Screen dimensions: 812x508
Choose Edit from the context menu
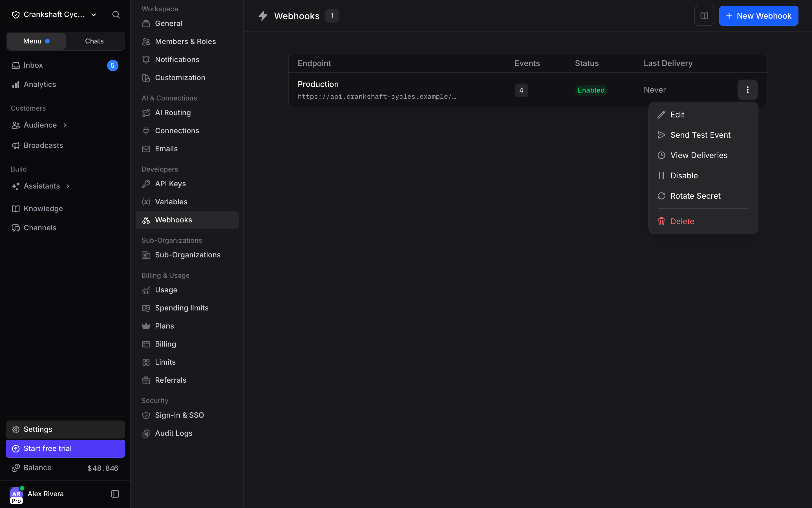click(703, 115)
